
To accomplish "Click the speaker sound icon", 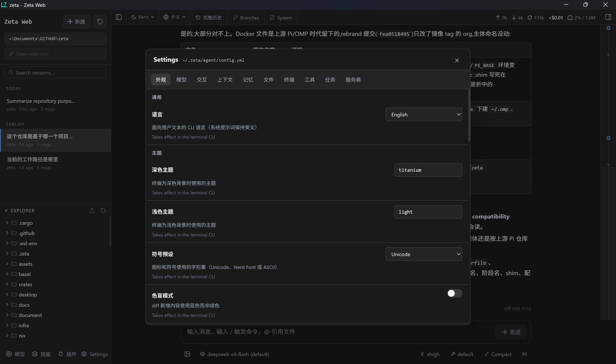I will [x=524, y=354].
